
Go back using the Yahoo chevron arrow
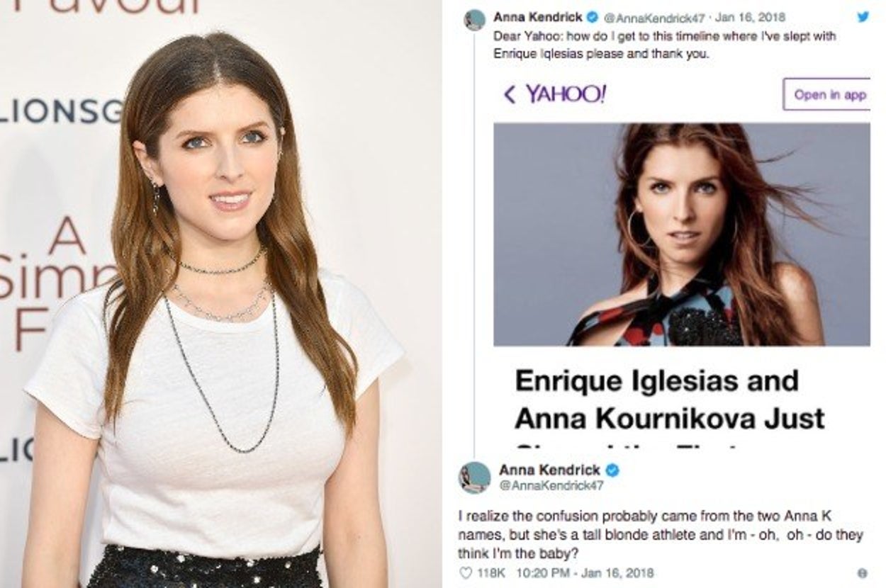click(x=509, y=94)
